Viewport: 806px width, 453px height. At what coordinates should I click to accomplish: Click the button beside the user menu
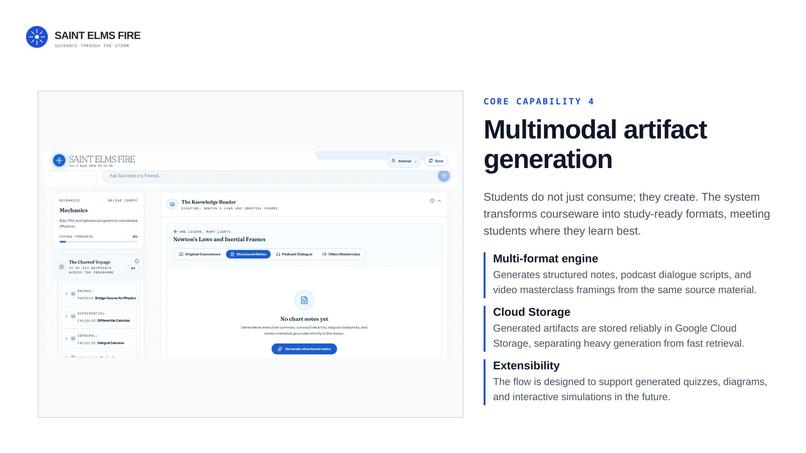click(436, 161)
